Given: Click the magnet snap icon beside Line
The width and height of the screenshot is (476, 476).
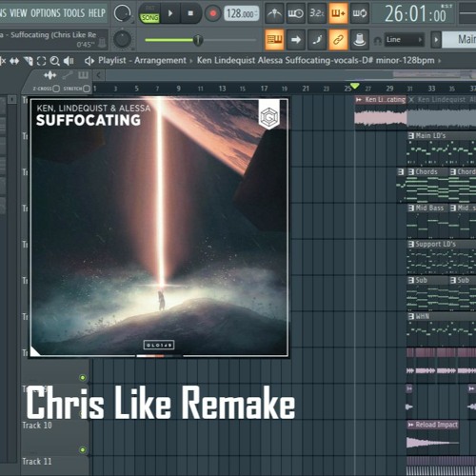Looking at the screenshot, I should (x=377, y=40).
